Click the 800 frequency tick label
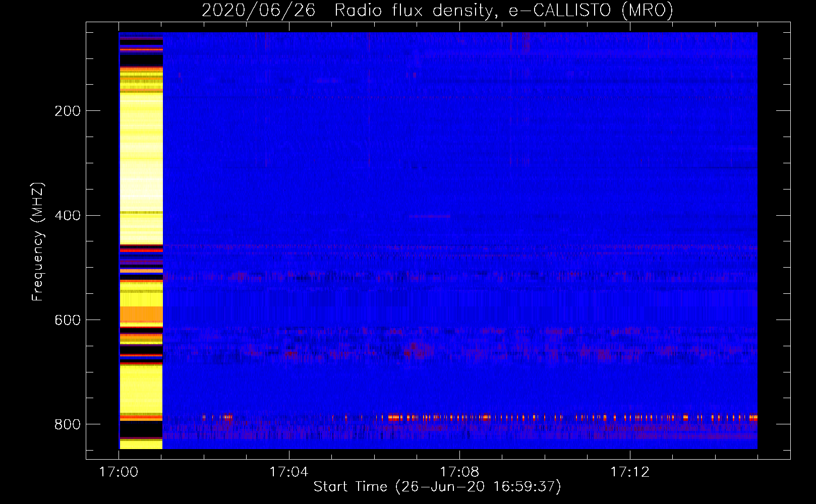Viewport: 816px width, 504px height. coord(68,424)
